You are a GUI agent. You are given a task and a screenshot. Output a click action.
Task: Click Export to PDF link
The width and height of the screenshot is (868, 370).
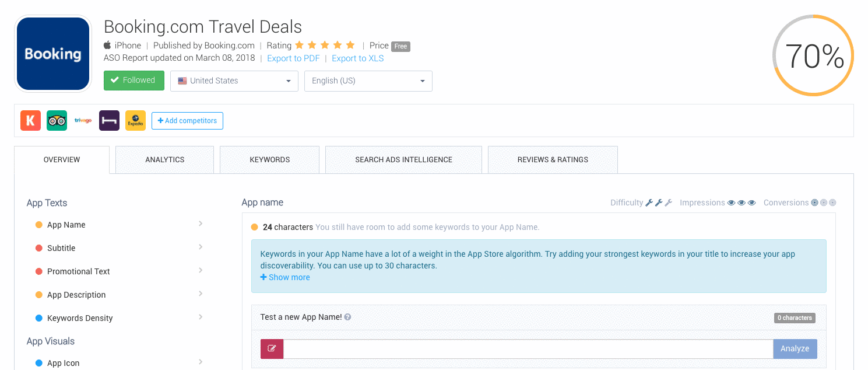click(293, 58)
